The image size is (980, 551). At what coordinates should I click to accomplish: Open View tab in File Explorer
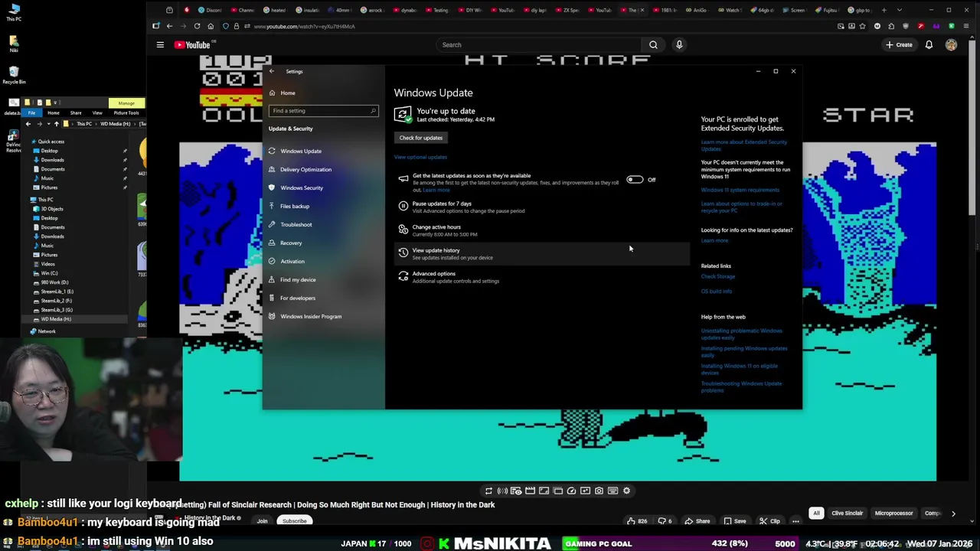click(x=97, y=112)
